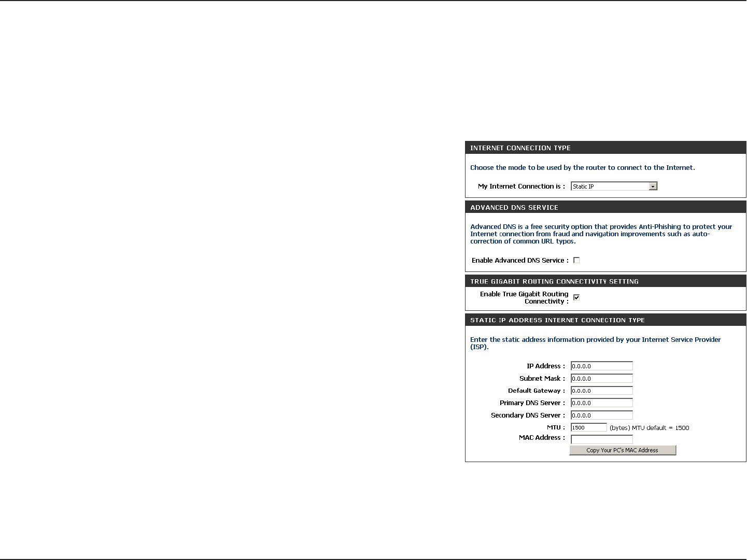
Task: Click the IP Address input field
Action: 601,366
